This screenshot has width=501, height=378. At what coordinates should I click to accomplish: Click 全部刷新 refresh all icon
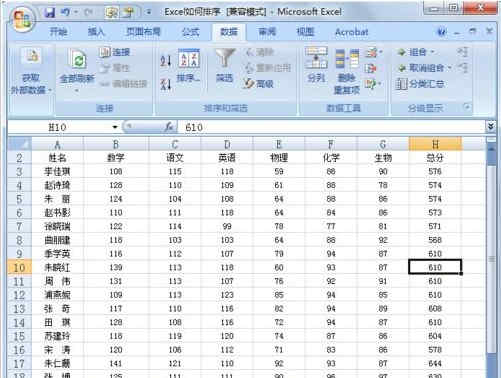[78, 59]
